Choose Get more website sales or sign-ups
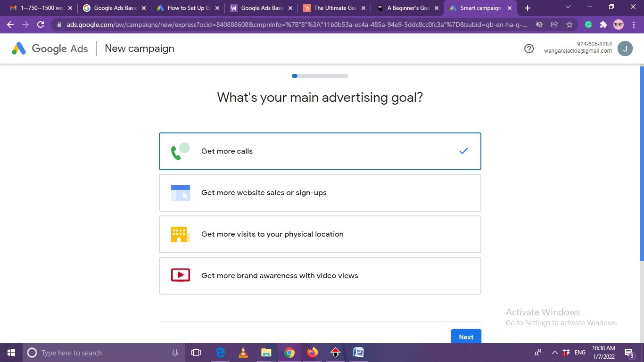644x362 pixels. tap(320, 193)
